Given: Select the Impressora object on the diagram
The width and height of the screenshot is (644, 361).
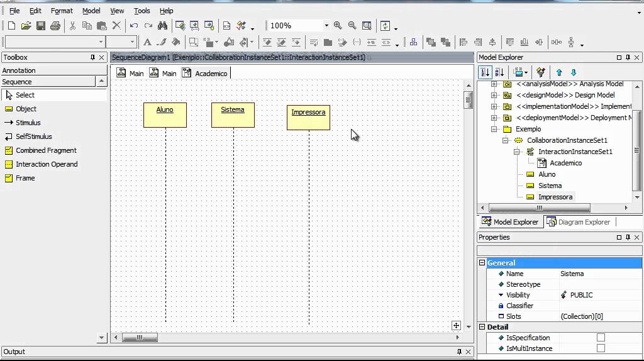Looking at the screenshot, I should (x=308, y=118).
